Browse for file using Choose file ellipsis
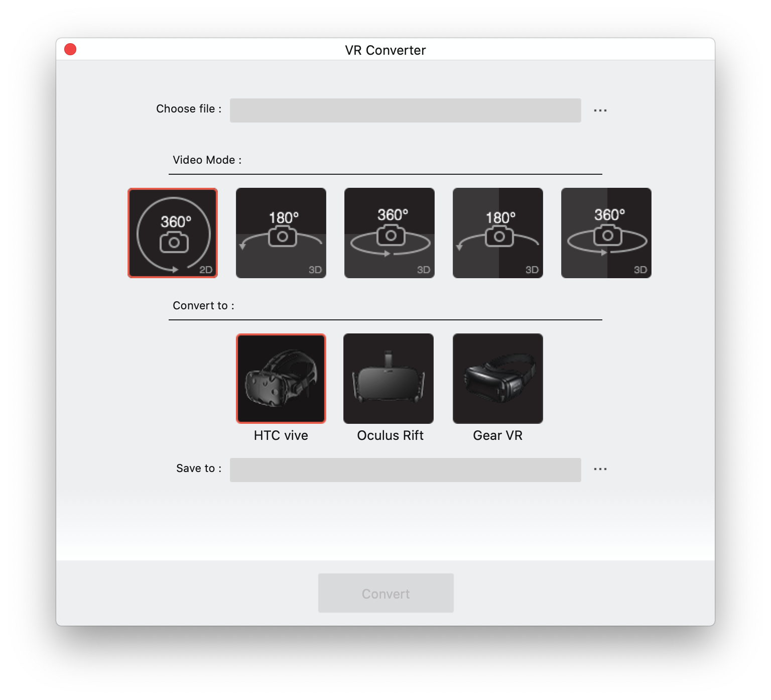This screenshot has width=771, height=700. (x=600, y=110)
